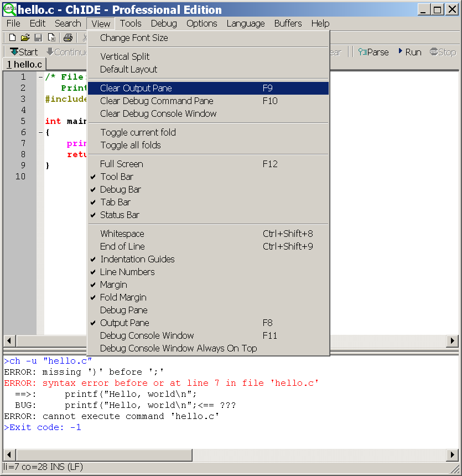Select Clear Output Pane
The image size is (462, 476).
click(x=208, y=88)
